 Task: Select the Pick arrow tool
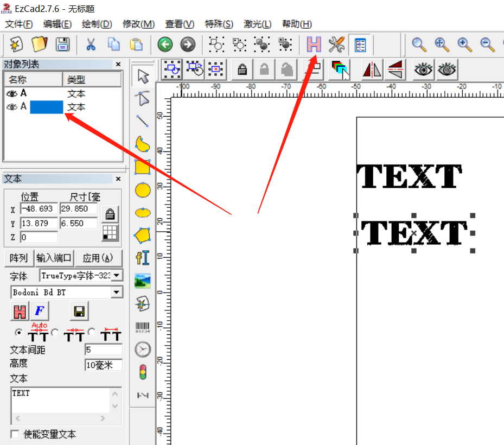pyautogui.click(x=143, y=76)
